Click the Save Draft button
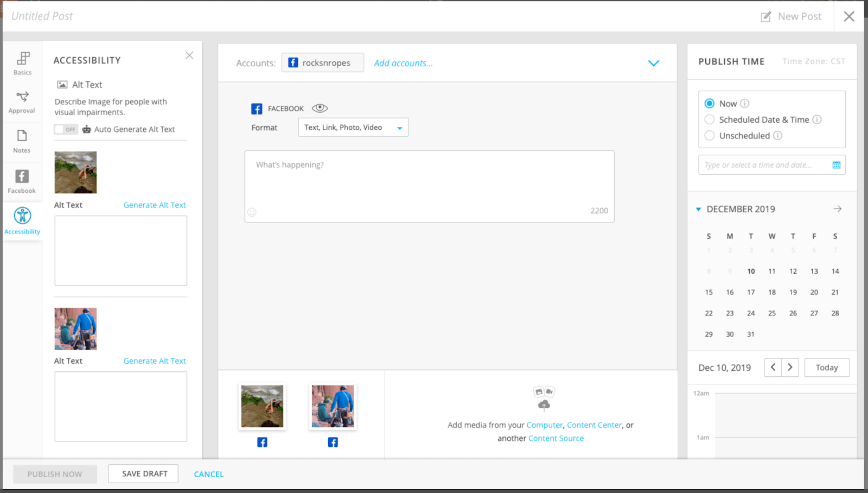 pos(143,473)
